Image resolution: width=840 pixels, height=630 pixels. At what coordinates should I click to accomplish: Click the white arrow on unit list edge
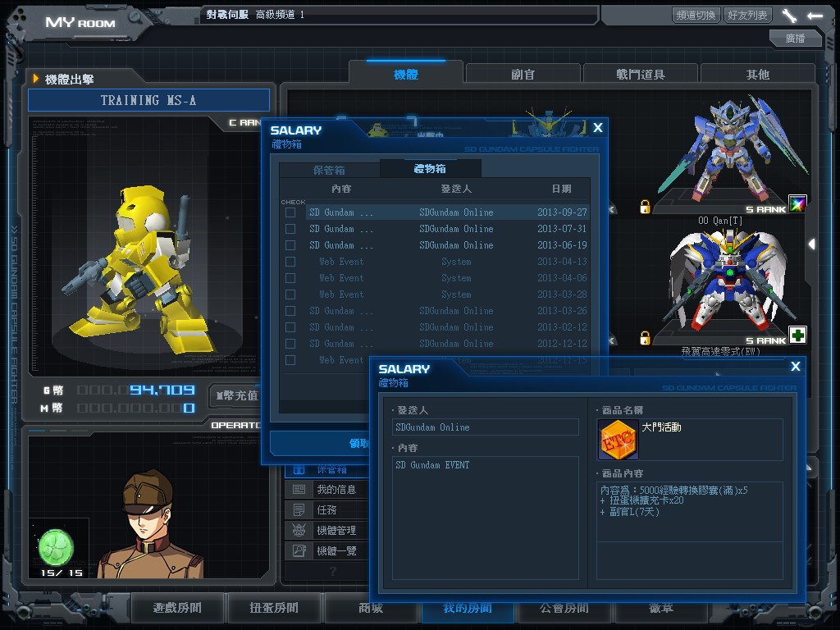click(811, 244)
